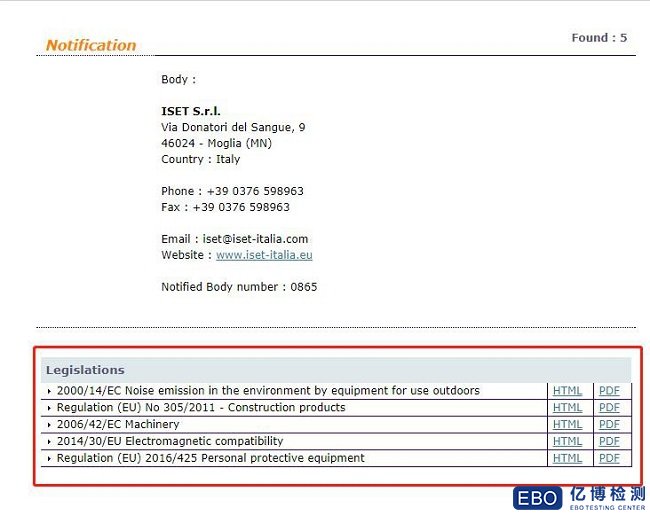Click the Legislations table header
This screenshot has width=650, height=515.
pos(85,370)
